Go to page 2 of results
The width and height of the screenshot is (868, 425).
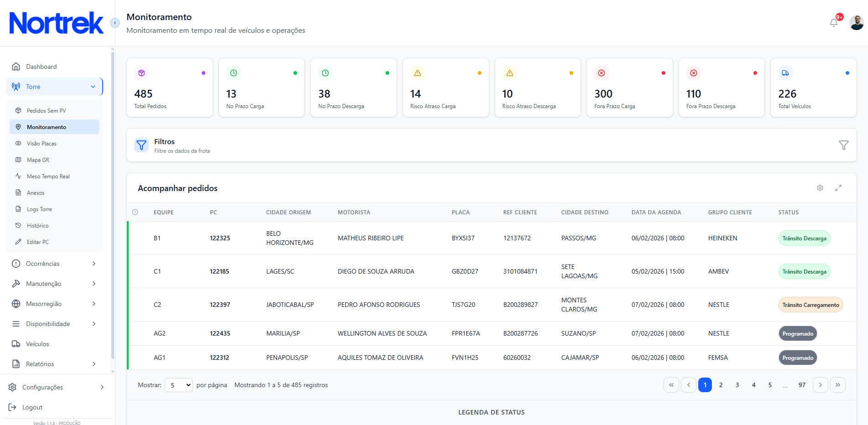click(x=721, y=385)
